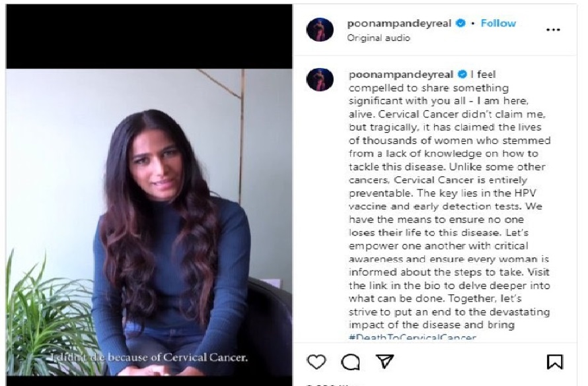Open the poonampandeyreal profile from the header username

(x=399, y=24)
